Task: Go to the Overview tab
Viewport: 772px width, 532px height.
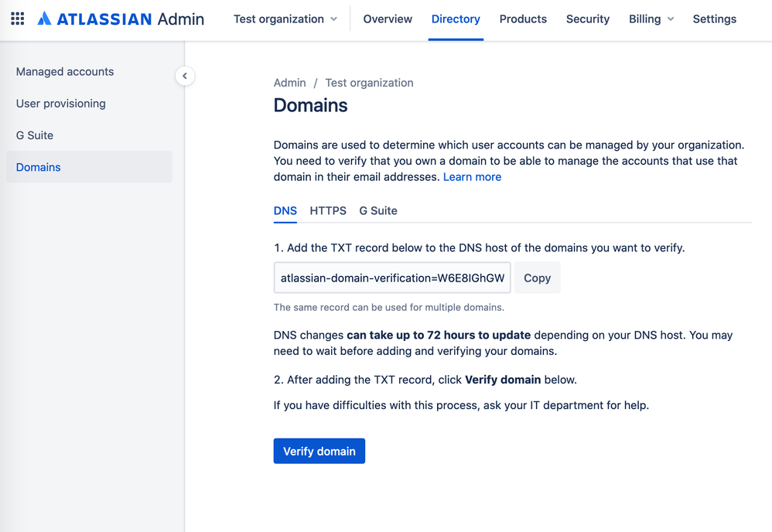Action: coord(388,19)
